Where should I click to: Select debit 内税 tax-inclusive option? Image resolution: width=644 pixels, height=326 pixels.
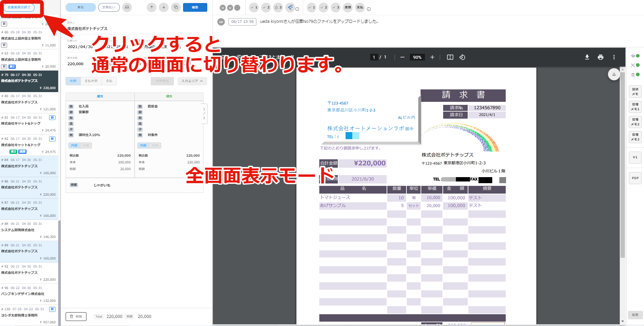tap(74, 146)
